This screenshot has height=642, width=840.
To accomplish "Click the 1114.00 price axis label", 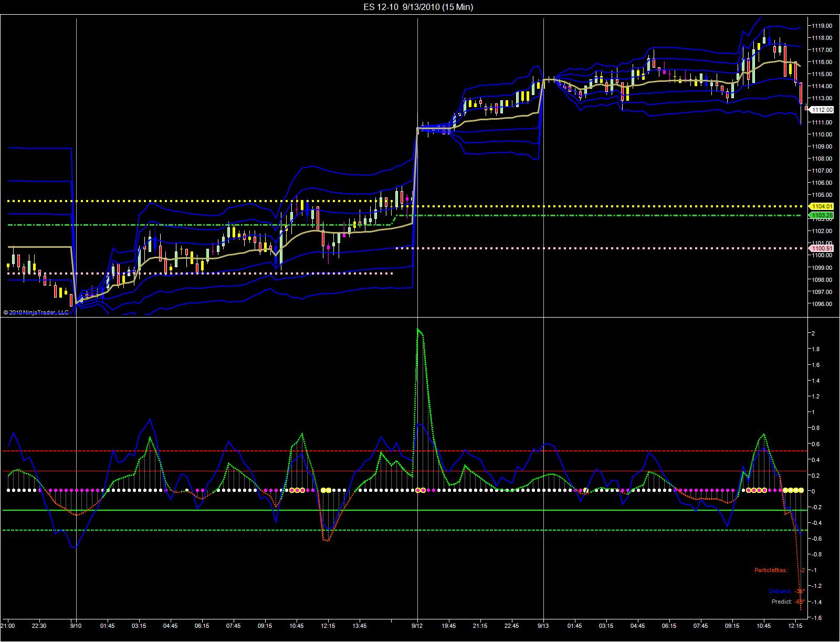I will (x=822, y=86).
